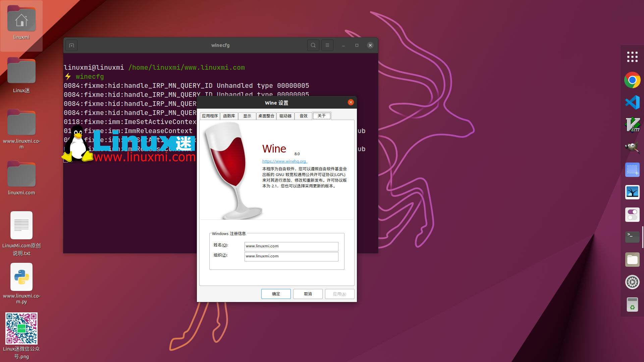
Task: Click the Wine version 8.0 text
Action: [297, 154]
